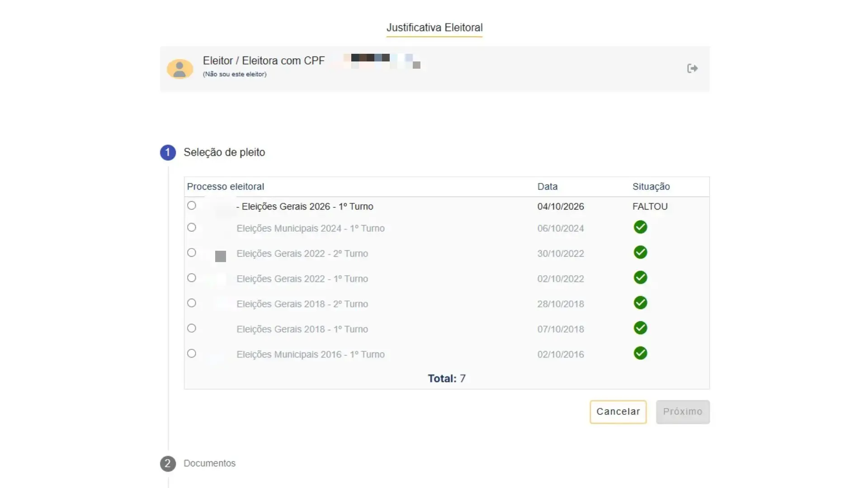Click step 2 circle for Documentos
Image resolution: width=868 pixels, height=488 pixels.
[168, 463]
